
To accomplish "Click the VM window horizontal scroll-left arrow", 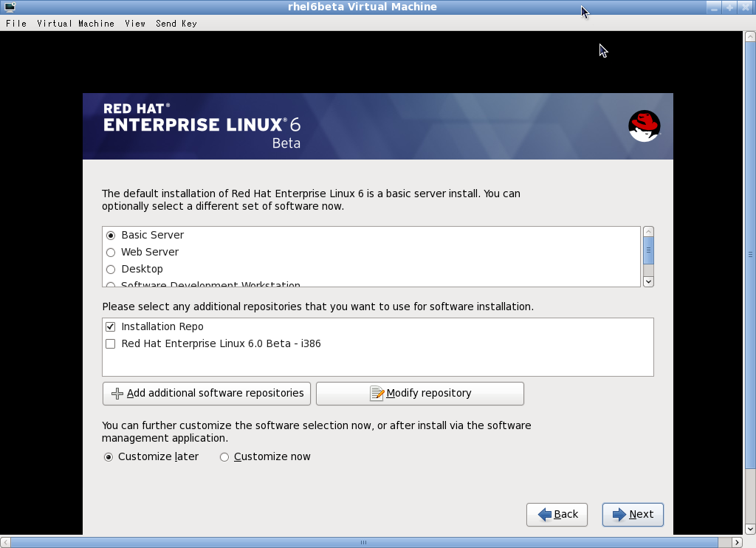I will [x=5, y=542].
